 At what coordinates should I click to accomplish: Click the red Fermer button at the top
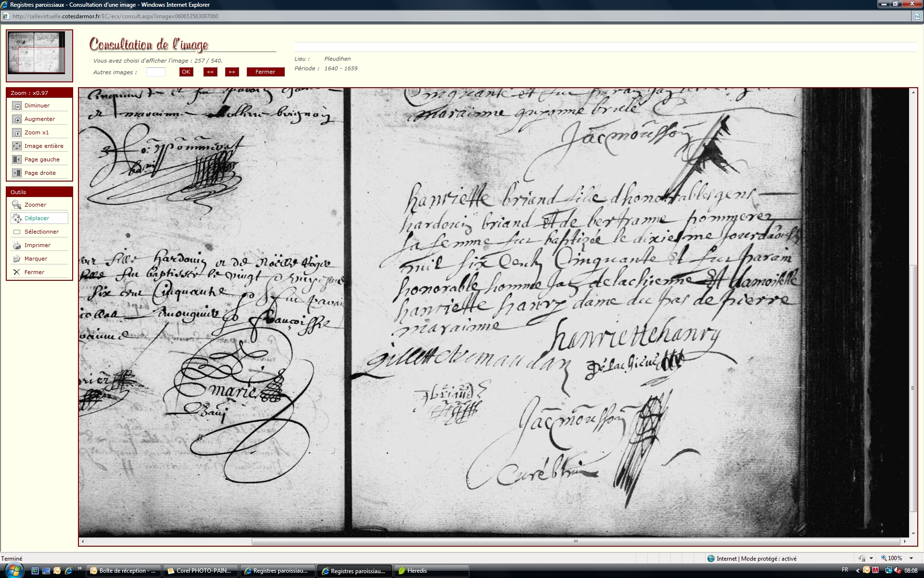tap(265, 72)
